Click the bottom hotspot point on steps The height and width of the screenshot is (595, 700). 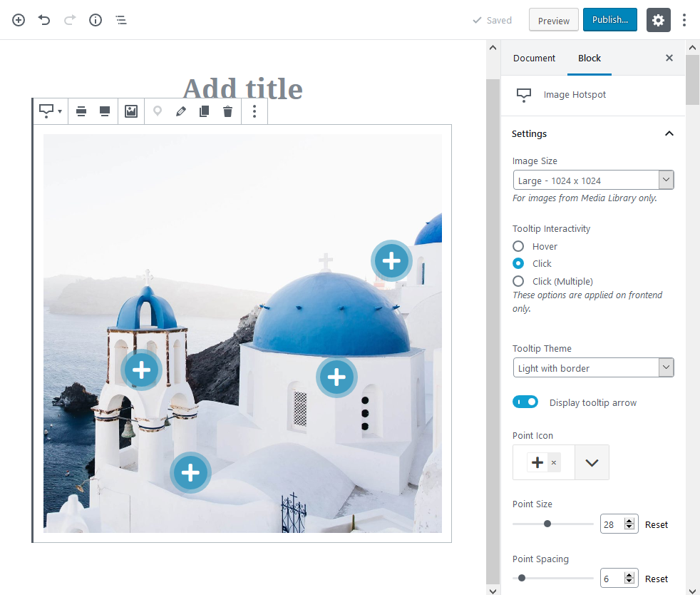(190, 473)
